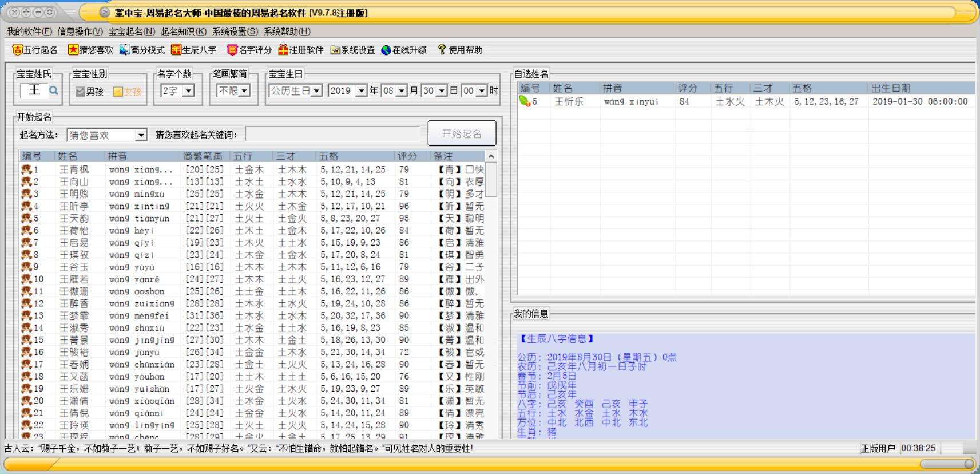Open the 五行起名 toolbar tool
The image size is (980, 474).
(35, 50)
